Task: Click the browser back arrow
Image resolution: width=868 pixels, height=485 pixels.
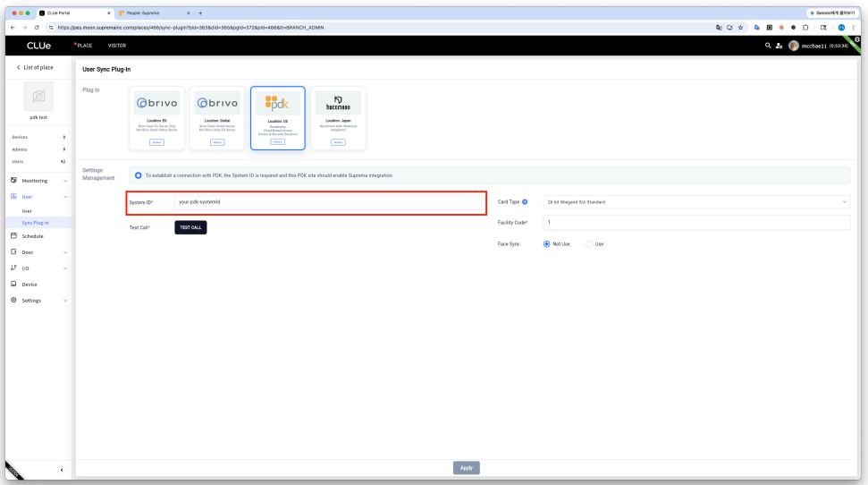Action: [x=13, y=27]
